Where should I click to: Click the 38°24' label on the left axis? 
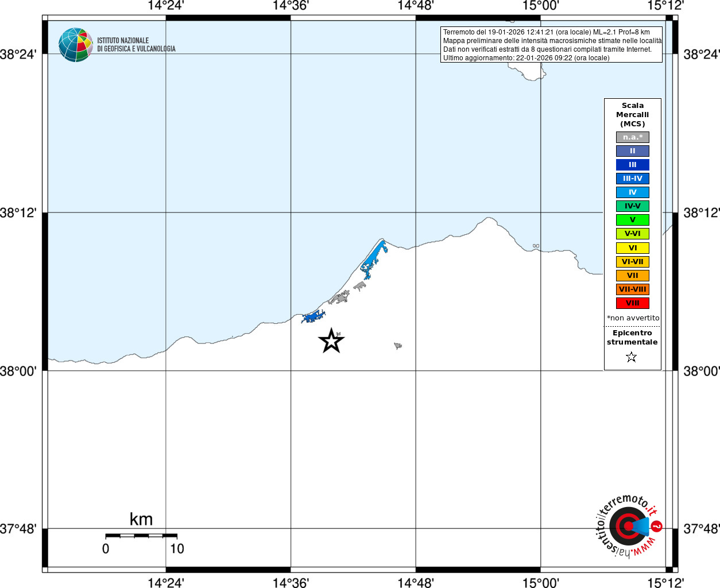coord(18,55)
